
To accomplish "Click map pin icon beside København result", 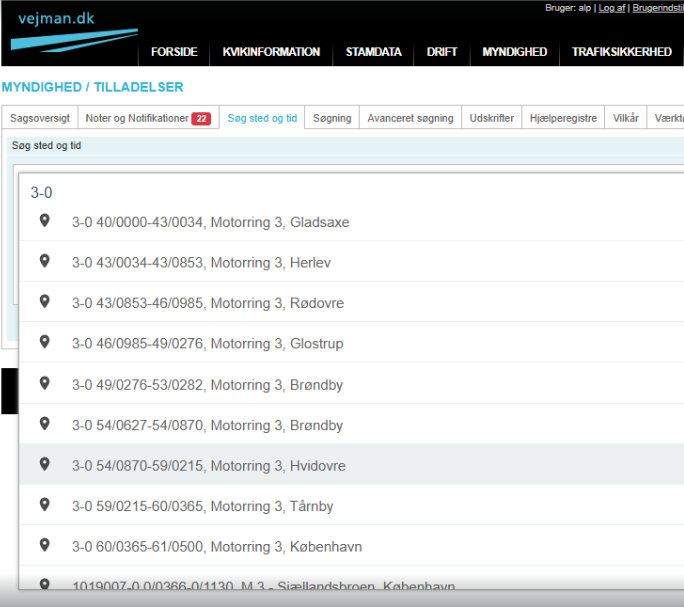I will point(44,546).
